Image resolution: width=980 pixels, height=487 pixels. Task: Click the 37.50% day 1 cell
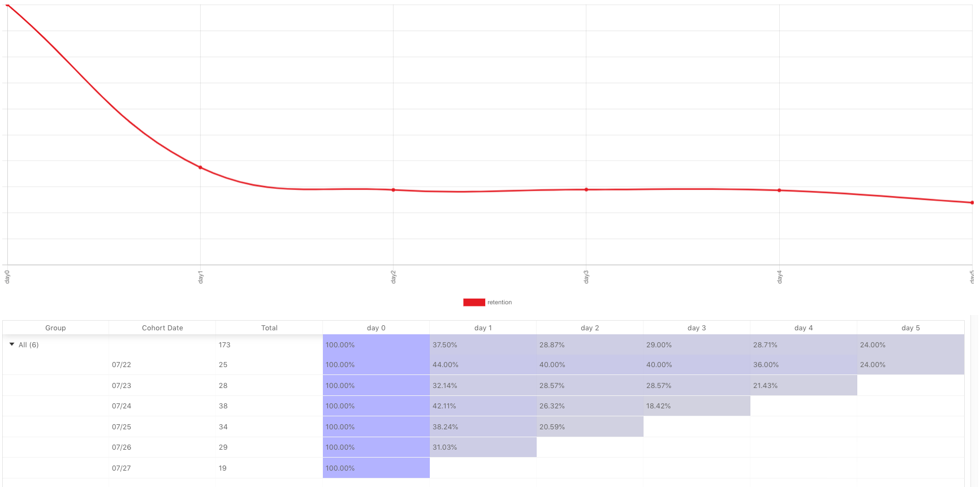click(483, 345)
